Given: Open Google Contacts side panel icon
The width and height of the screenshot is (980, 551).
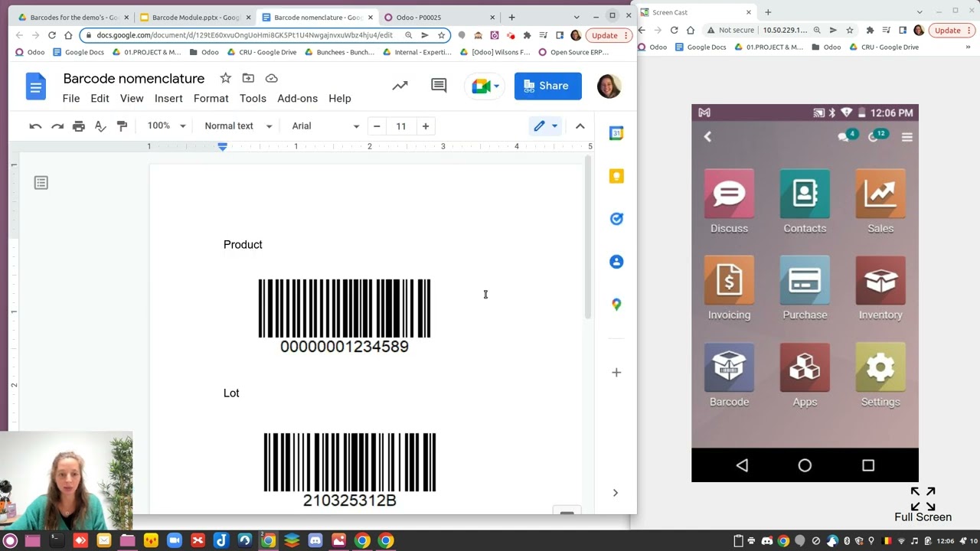Looking at the screenshot, I should pyautogui.click(x=616, y=262).
